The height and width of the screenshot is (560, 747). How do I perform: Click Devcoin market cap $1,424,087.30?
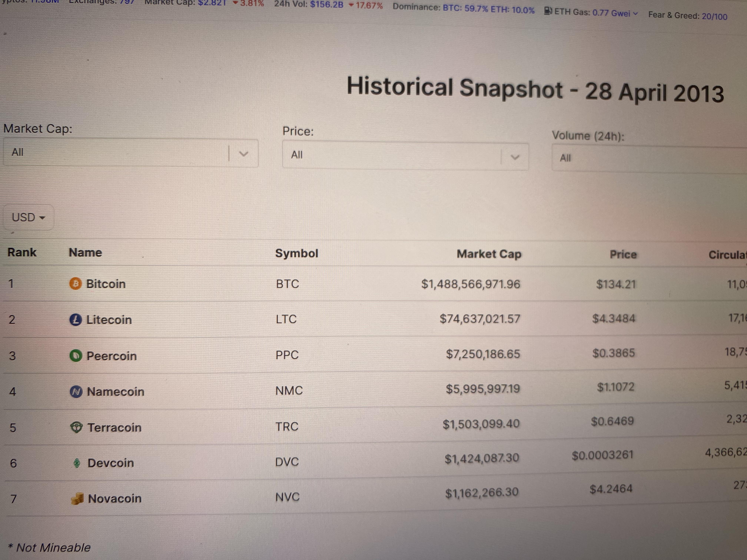tap(482, 458)
